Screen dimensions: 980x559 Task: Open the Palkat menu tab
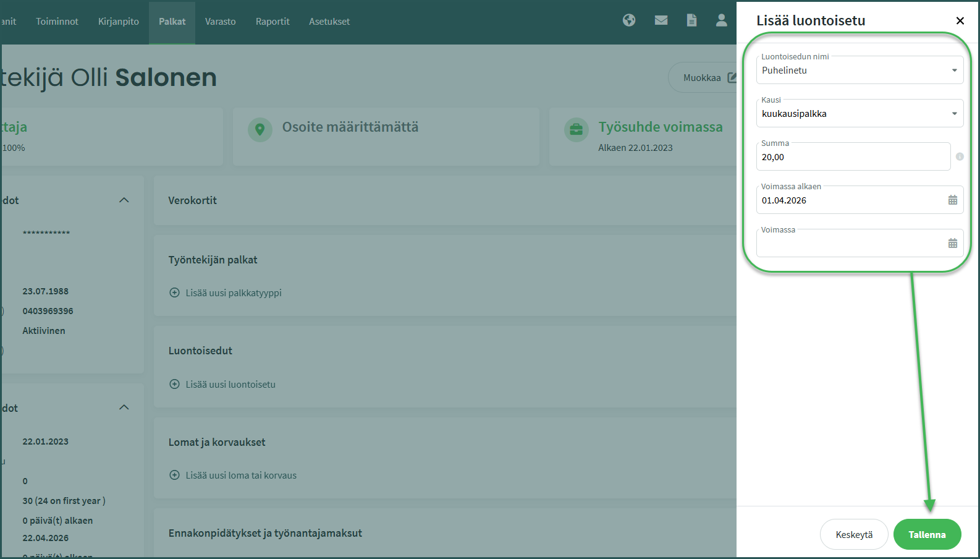pos(172,22)
